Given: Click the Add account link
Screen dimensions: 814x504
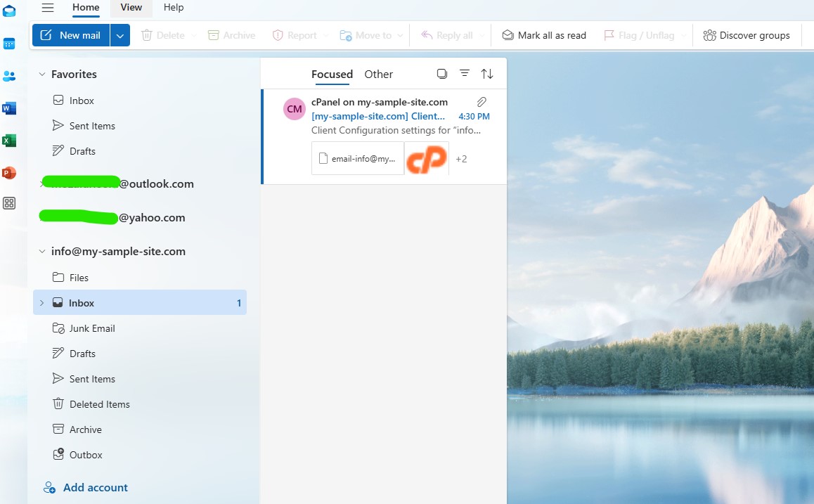Looking at the screenshot, I should [x=95, y=487].
